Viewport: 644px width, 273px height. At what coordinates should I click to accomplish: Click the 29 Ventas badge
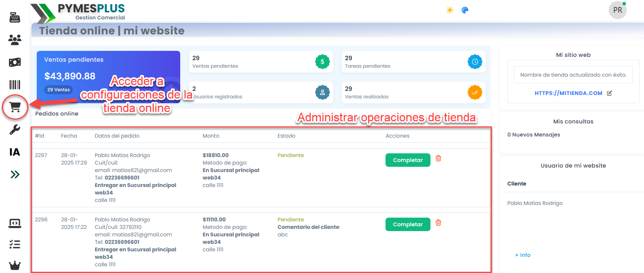[58, 90]
